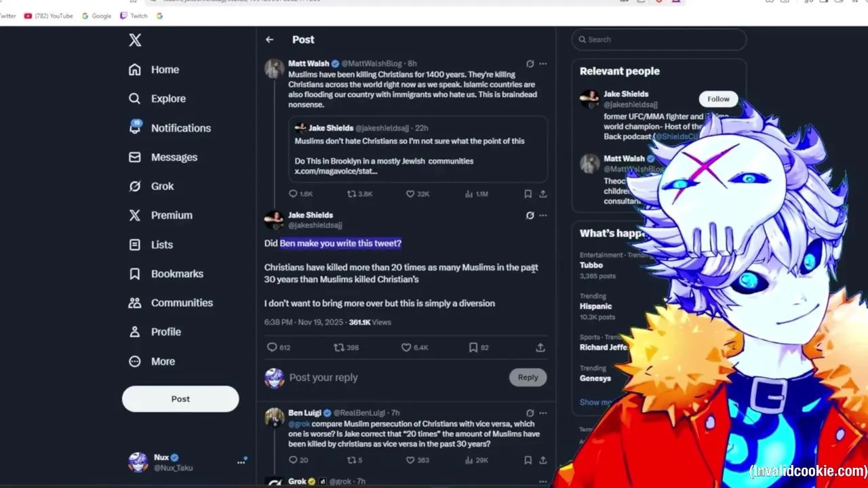Repost Jake Shields' tweet showing 398 reposts
Viewport: 868px width, 488px height.
pyautogui.click(x=339, y=348)
